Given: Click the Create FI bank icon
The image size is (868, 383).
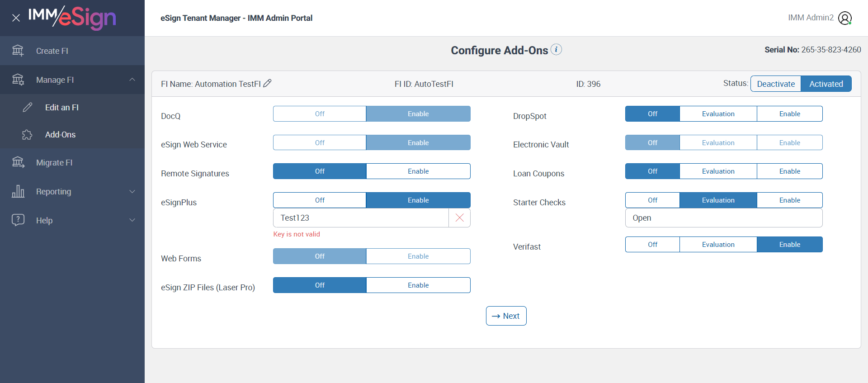Looking at the screenshot, I should pos(18,51).
